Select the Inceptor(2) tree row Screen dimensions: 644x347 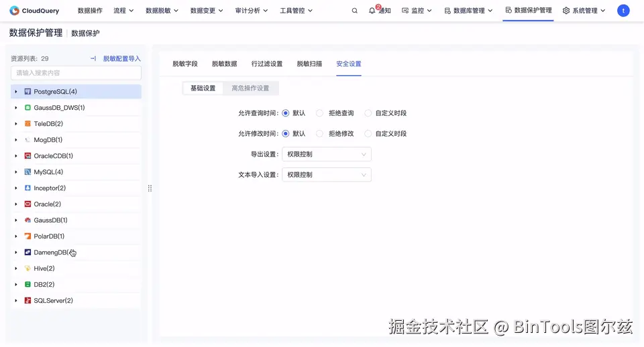[76, 188]
